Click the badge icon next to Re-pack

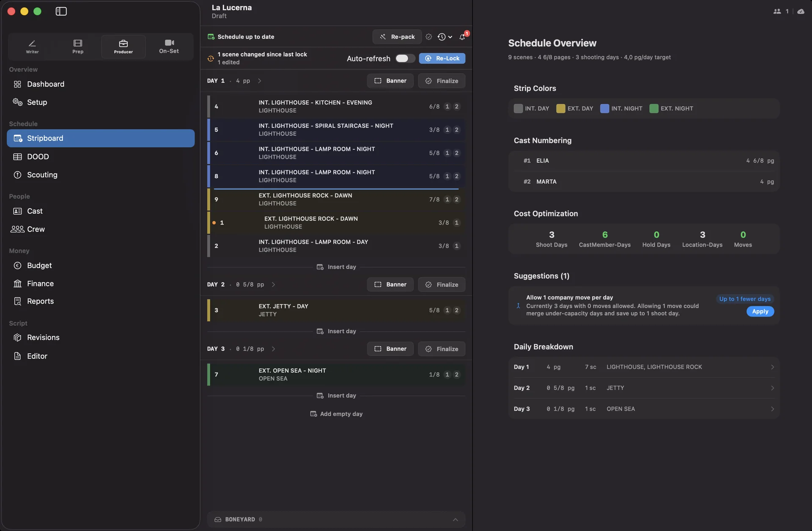click(x=429, y=37)
